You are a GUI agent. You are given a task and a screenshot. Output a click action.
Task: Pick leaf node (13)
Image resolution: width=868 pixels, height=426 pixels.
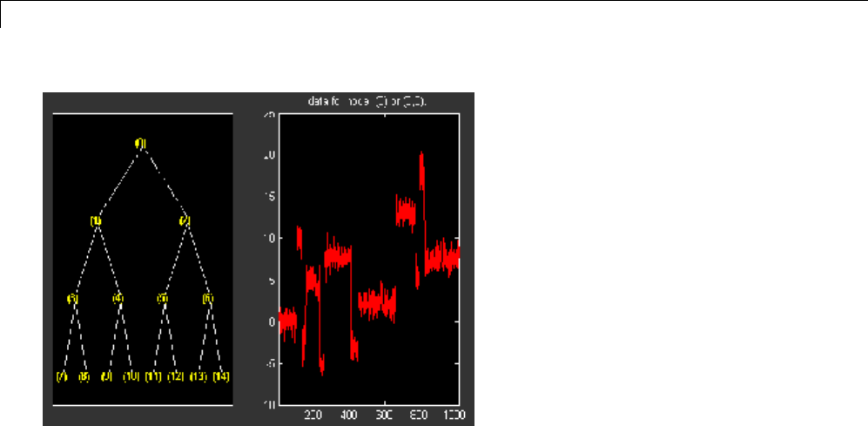coord(198,376)
